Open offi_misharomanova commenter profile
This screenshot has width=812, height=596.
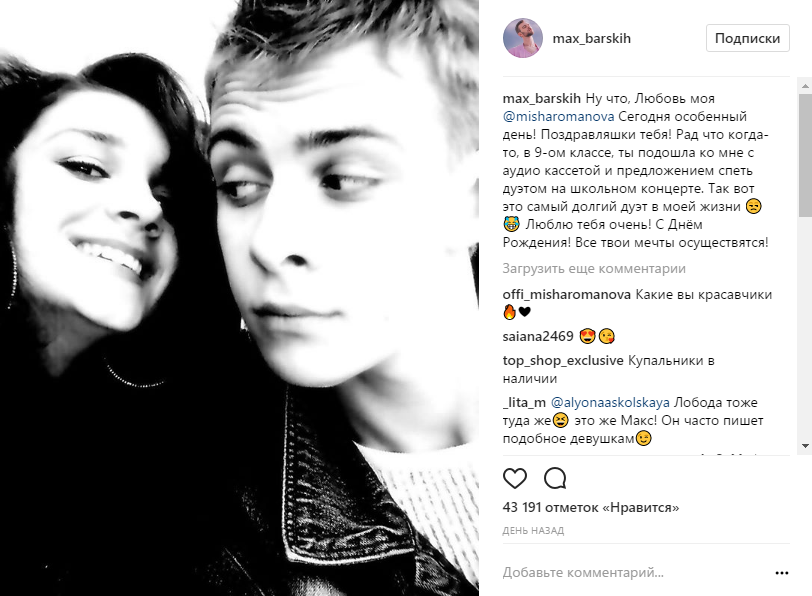[567, 295]
